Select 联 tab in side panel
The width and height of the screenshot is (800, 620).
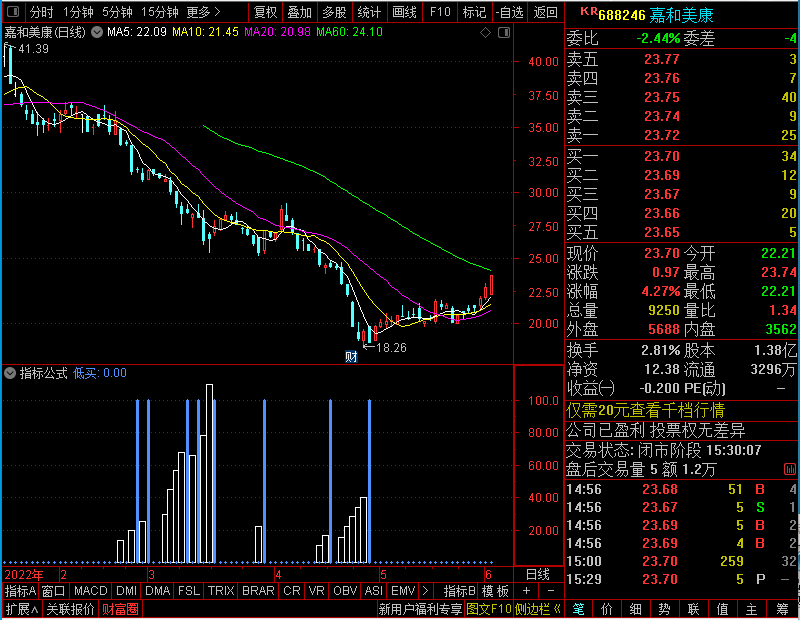pyautogui.click(x=693, y=609)
